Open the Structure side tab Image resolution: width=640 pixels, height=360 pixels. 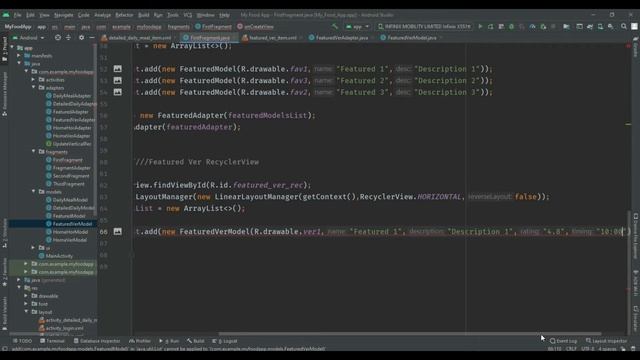tap(4, 233)
